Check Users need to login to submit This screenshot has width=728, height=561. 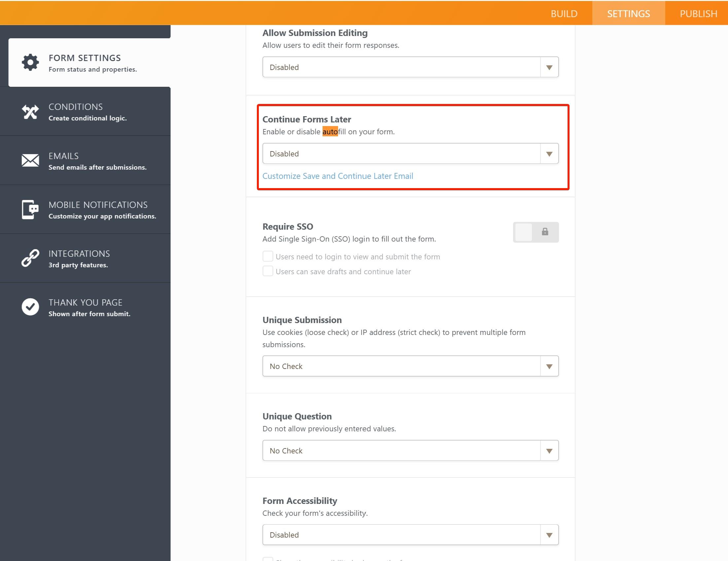coord(268,256)
